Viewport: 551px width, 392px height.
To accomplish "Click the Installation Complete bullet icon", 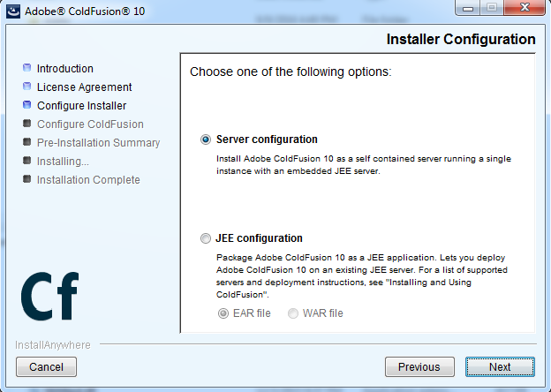I will [x=27, y=179].
